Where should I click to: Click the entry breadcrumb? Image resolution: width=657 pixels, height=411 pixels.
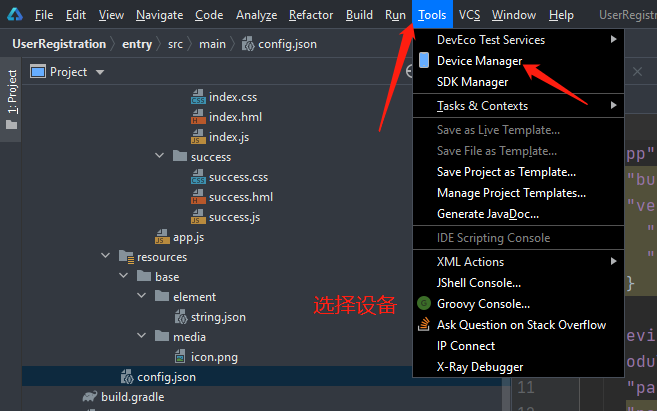(x=137, y=44)
